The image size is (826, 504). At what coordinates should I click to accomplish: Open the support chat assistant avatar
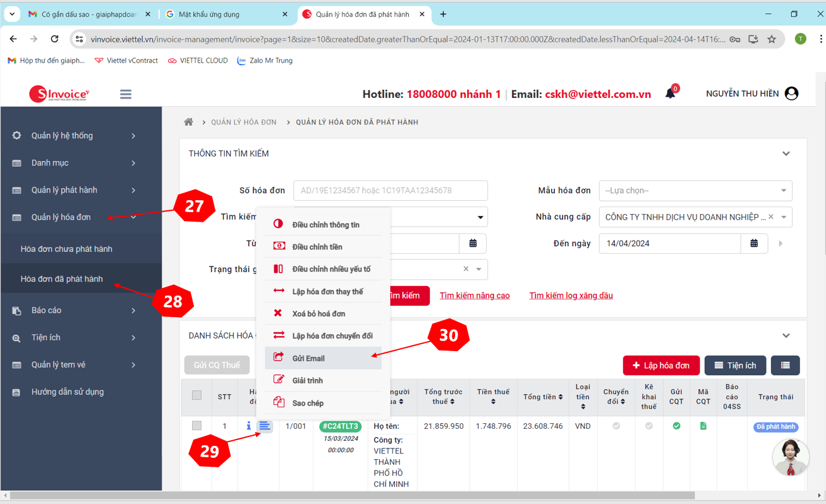791,457
